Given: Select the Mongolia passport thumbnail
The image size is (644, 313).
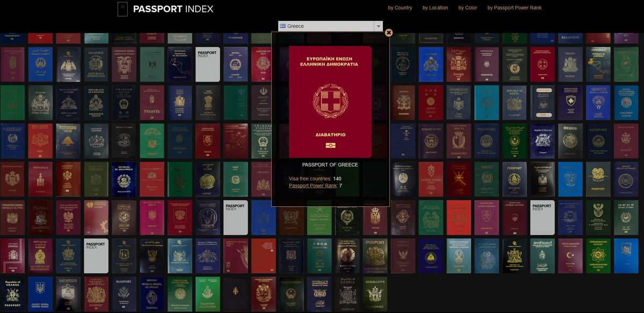Looking at the screenshot, I should [40, 180].
